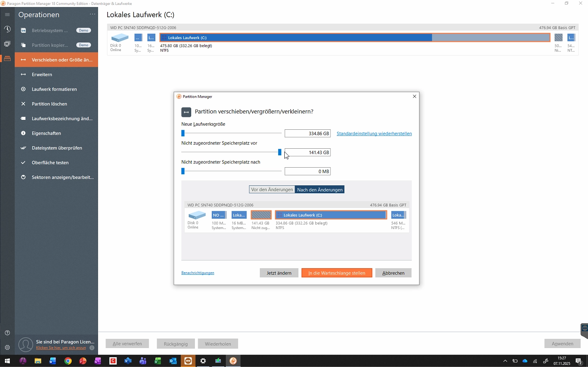Click the 'Neue Laufwerksgröße' slider handle
Image resolution: width=588 pixels, height=367 pixels.
click(x=183, y=133)
